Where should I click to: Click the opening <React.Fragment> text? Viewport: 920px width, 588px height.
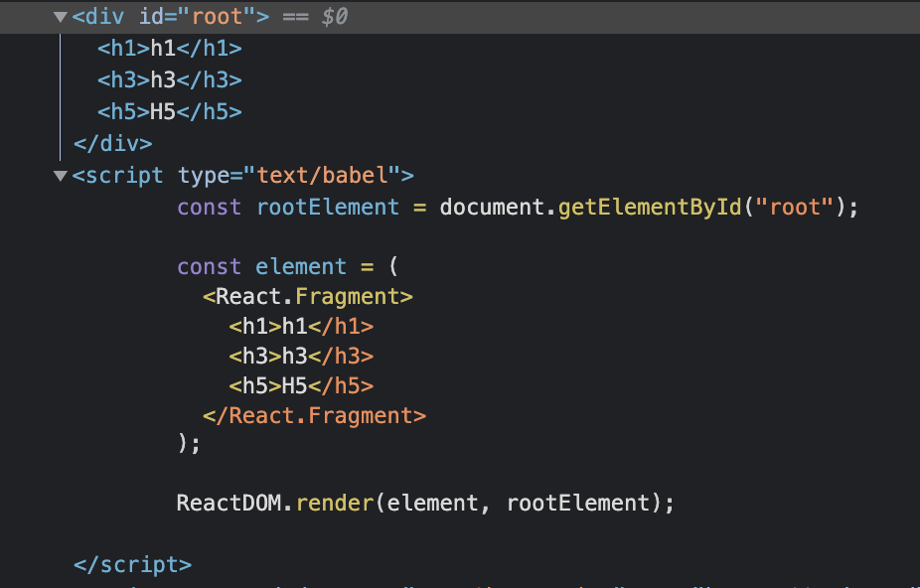pos(308,297)
